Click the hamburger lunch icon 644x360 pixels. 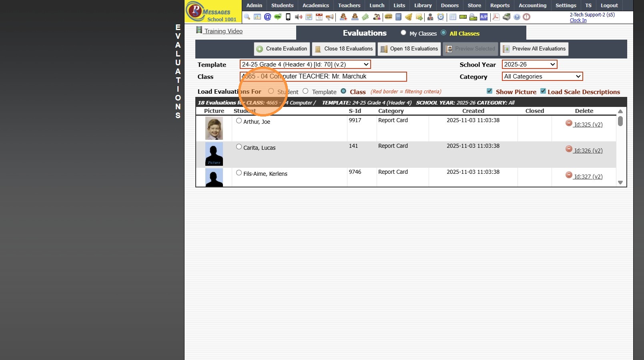(388, 17)
